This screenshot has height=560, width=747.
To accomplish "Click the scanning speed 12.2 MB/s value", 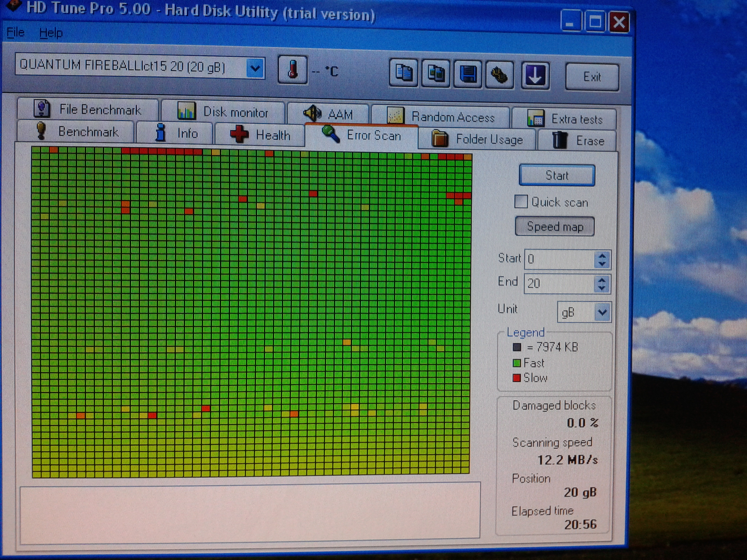I will pos(567,460).
